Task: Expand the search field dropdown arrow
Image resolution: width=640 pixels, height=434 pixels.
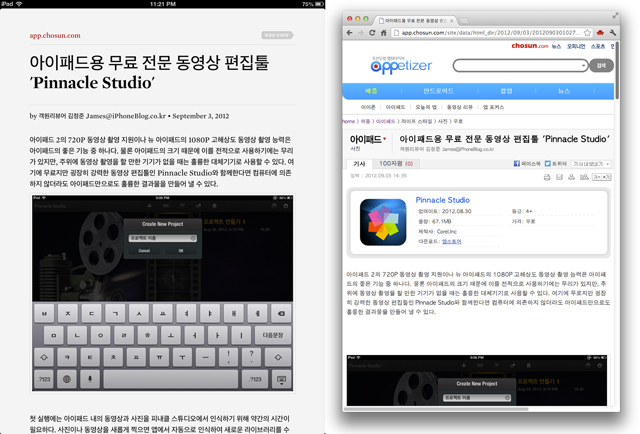Action: tap(584, 65)
